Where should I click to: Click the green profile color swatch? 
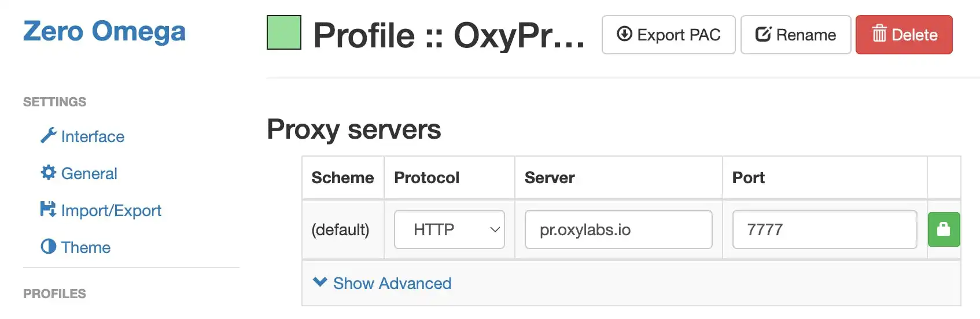point(284,32)
